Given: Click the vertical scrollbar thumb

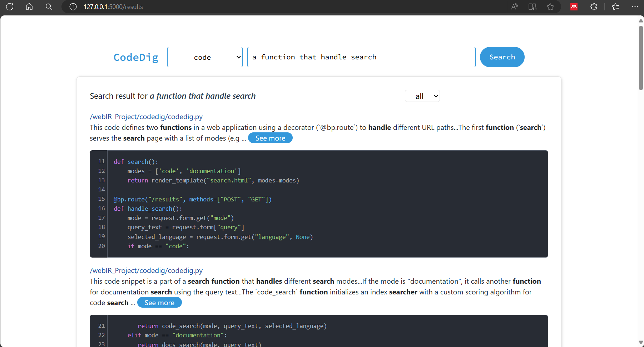Looking at the screenshot, I should pyautogui.click(x=641, y=58).
